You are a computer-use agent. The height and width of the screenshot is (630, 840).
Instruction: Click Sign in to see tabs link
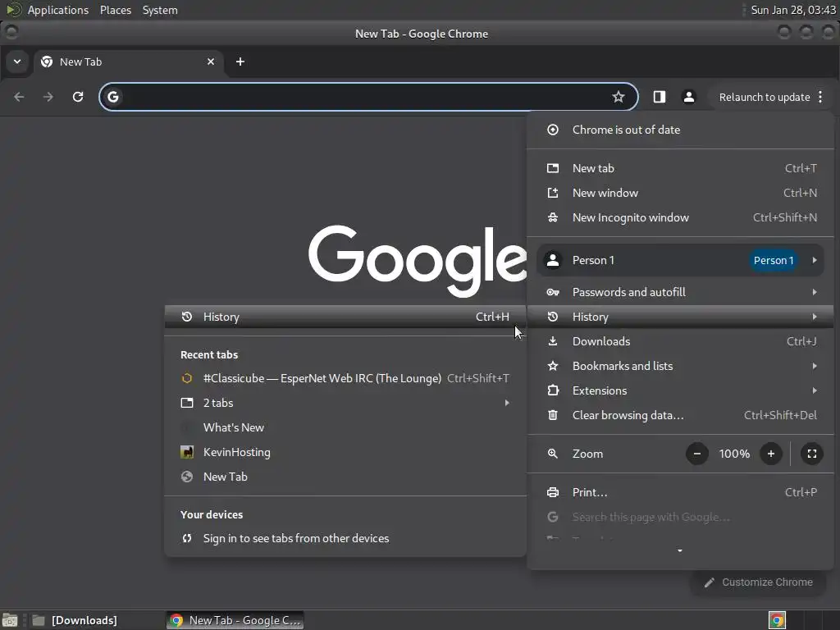[345, 538]
